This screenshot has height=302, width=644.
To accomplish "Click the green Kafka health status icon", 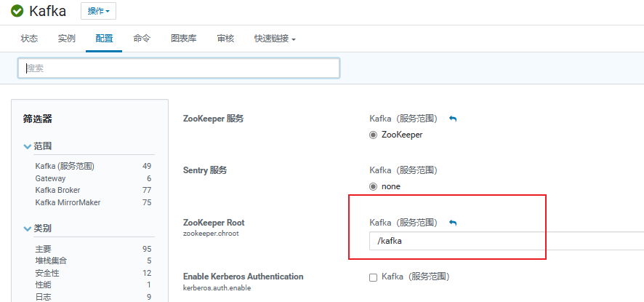I will pyautogui.click(x=17, y=11).
